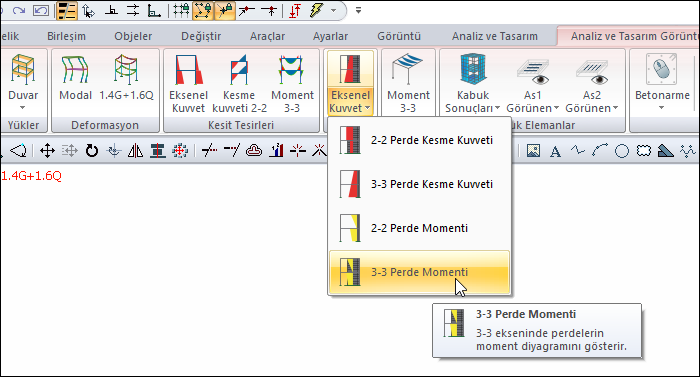This screenshot has width=700, height=377.
Task: Show the Moment 3-3 frame diagram
Action: [x=292, y=83]
